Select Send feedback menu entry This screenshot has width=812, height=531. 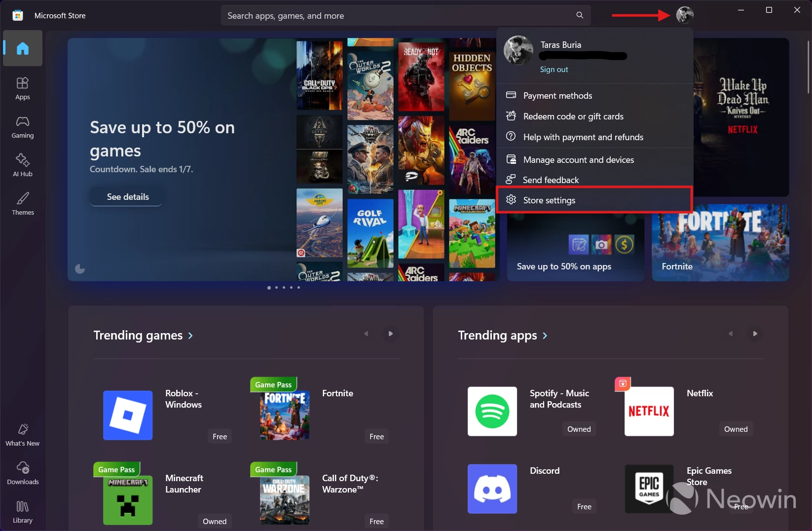595,180
